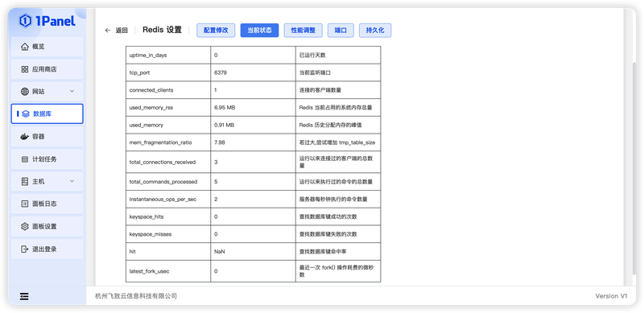
Task: Click the 面板设置 gear icon
Action: pyautogui.click(x=25, y=226)
